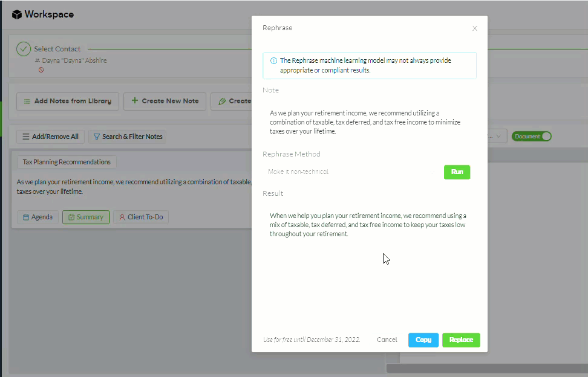Toggle the Summary option for the note

click(85, 216)
